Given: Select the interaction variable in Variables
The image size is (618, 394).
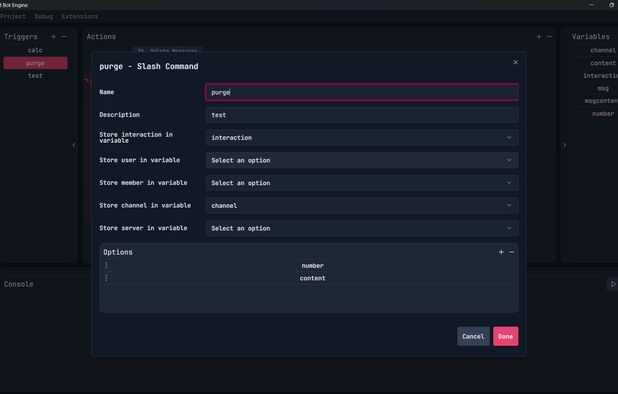Looking at the screenshot, I should 600,76.
